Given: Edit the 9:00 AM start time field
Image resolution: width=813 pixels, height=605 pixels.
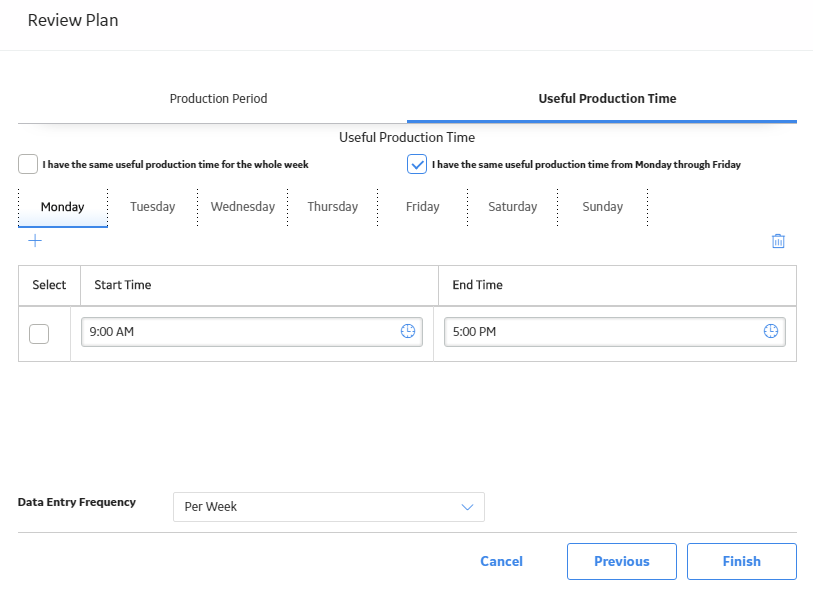Looking at the screenshot, I should point(252,332).
